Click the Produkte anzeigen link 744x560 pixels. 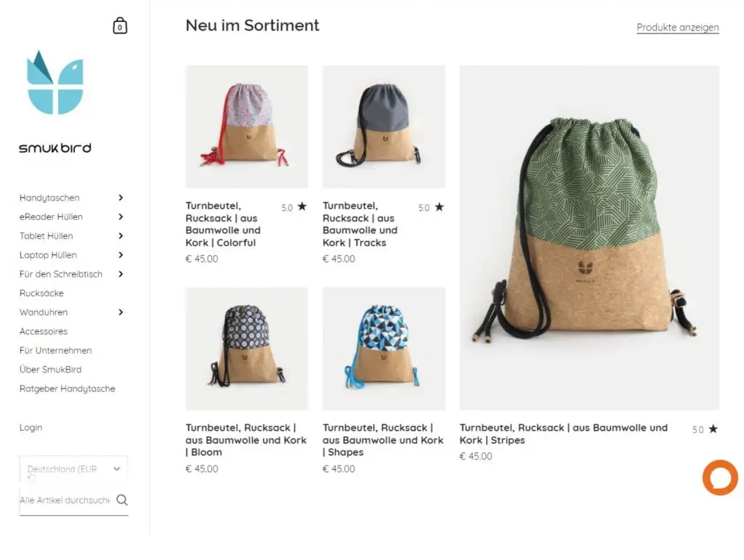coord(677,28)
